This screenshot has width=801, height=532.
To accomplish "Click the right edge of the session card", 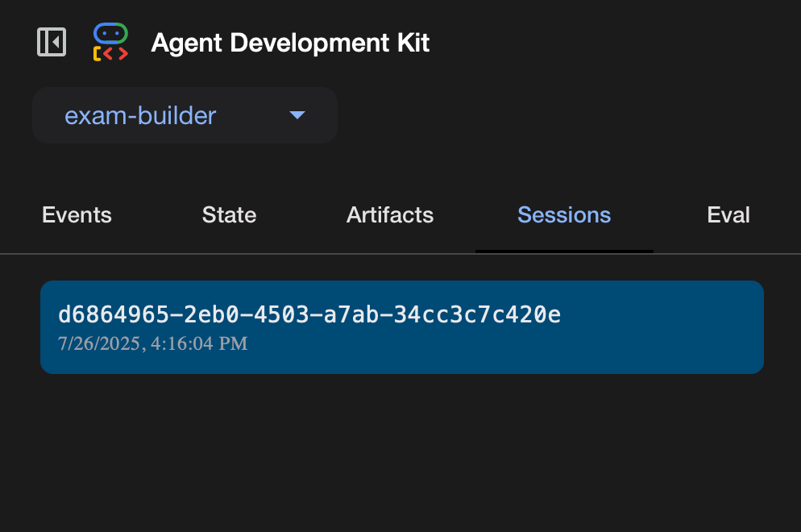I will pos(753,327).
